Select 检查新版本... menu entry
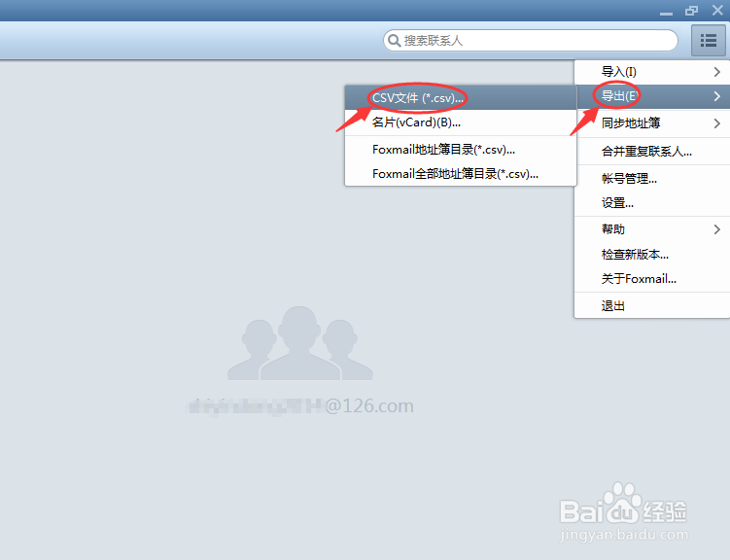Viewport: 730px width, 560px height. point(652,254)
